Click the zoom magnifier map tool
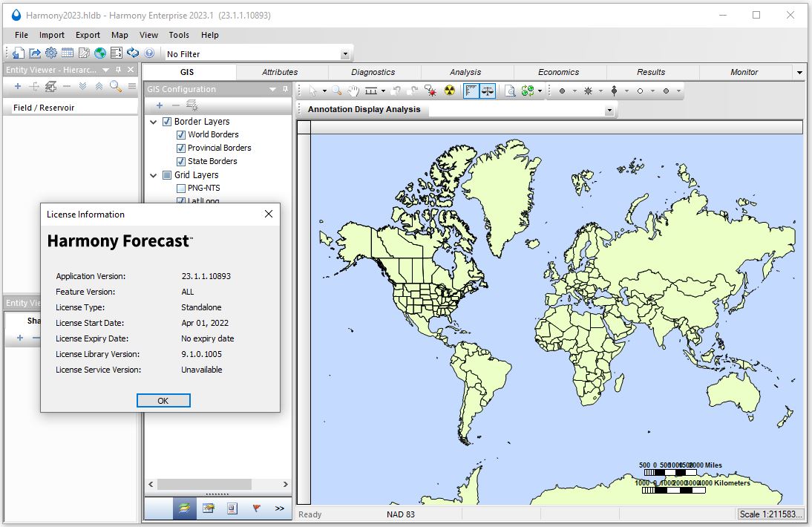Image resolution: width=812 pixels, height=527 pixels. [x=337, y=91]
